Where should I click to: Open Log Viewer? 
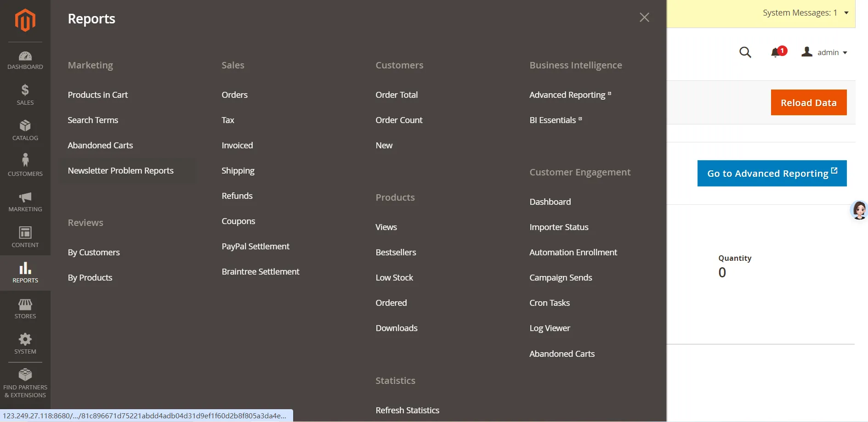point(550,328)
